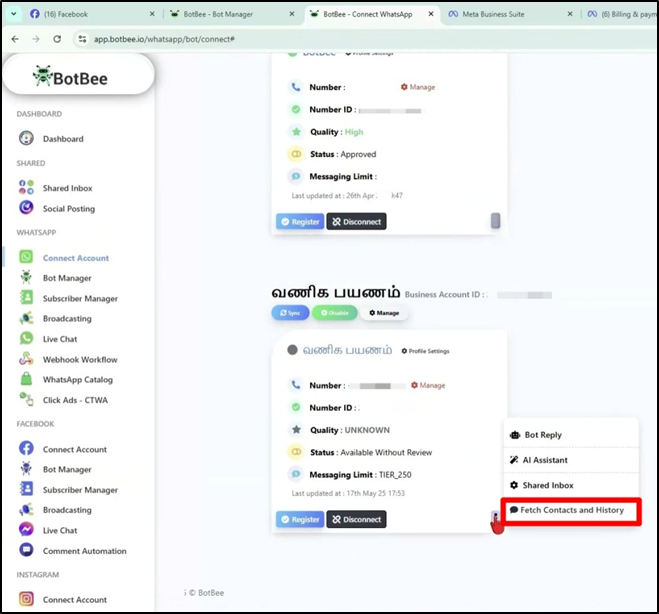The height and width of the screenshot is (614, 659).
Task: Open Broadcasting under the WhatsApp section
Action: (66, 319)
